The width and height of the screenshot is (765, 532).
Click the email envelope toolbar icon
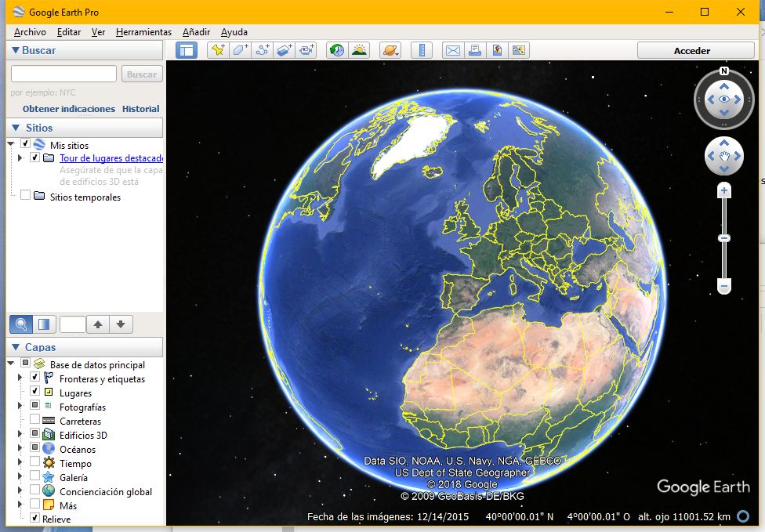pyautogui.click(x=453, y=50)
